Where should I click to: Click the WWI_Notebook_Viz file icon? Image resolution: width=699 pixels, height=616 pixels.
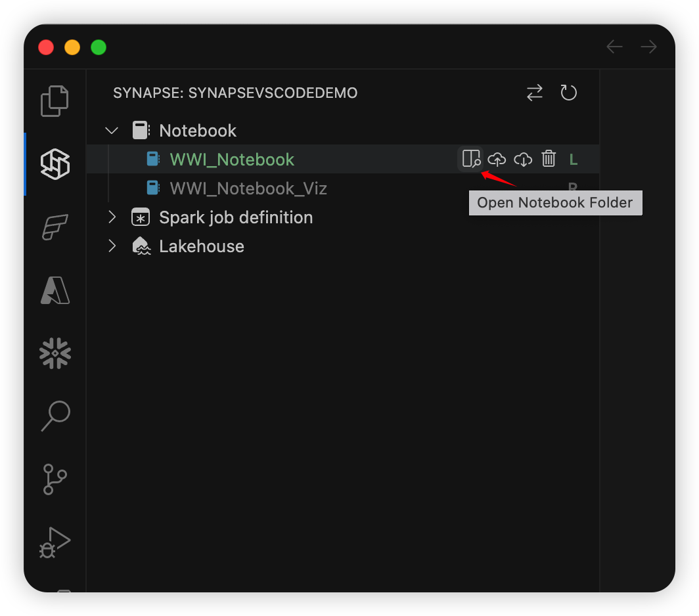153,188
